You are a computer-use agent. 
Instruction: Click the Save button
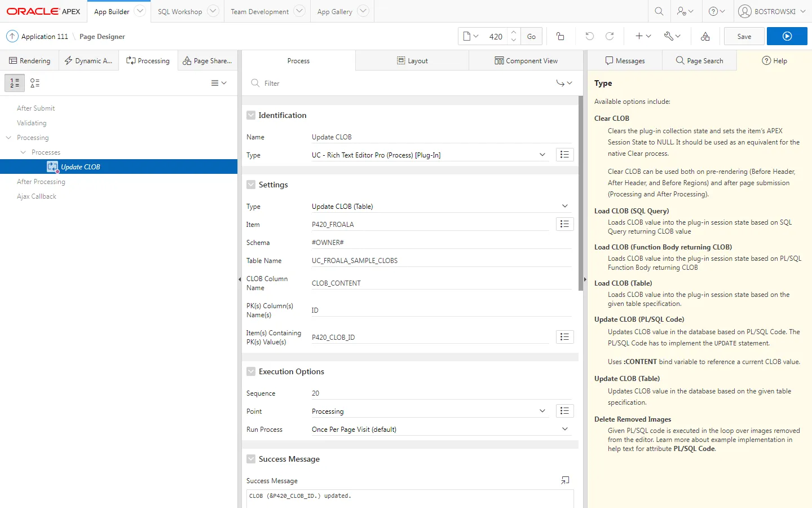point(744,36)
